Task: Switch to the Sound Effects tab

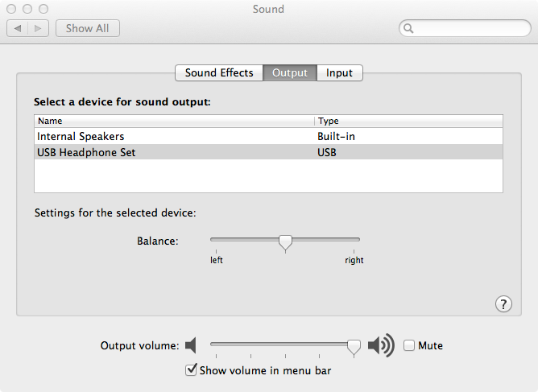Action: 219,72
